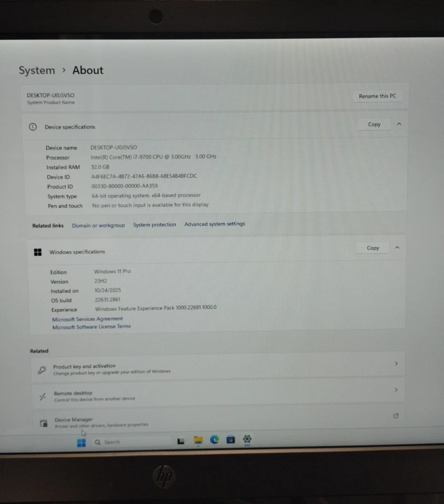
Task: Launch File Explorer from taskbar
Action: coord(198,440)
